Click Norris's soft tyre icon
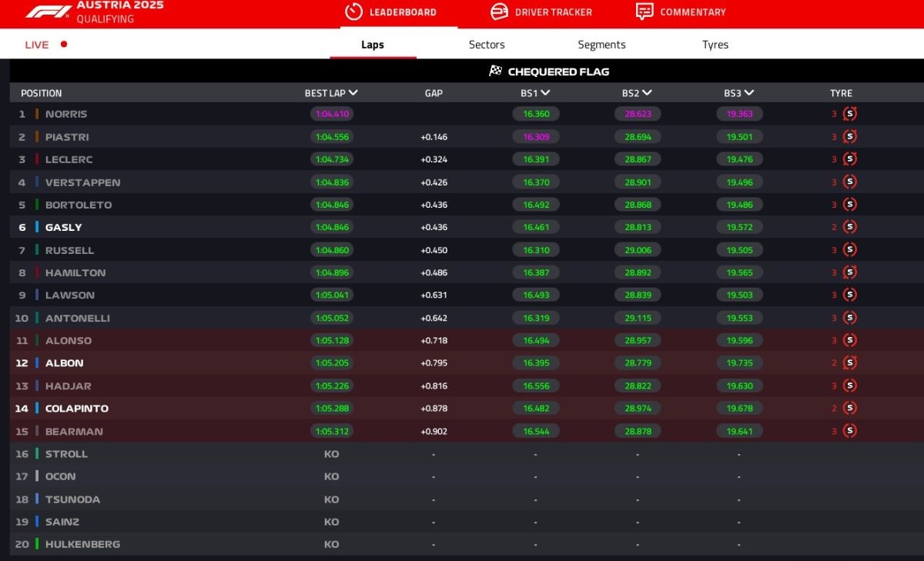The image size is (924, 561). 849,114
